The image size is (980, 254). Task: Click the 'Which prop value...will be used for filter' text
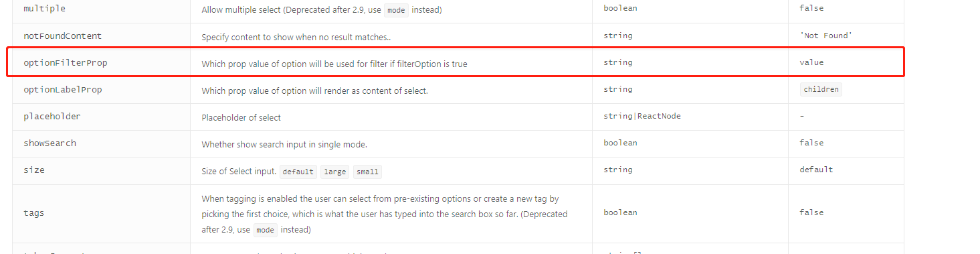point(334,64)
